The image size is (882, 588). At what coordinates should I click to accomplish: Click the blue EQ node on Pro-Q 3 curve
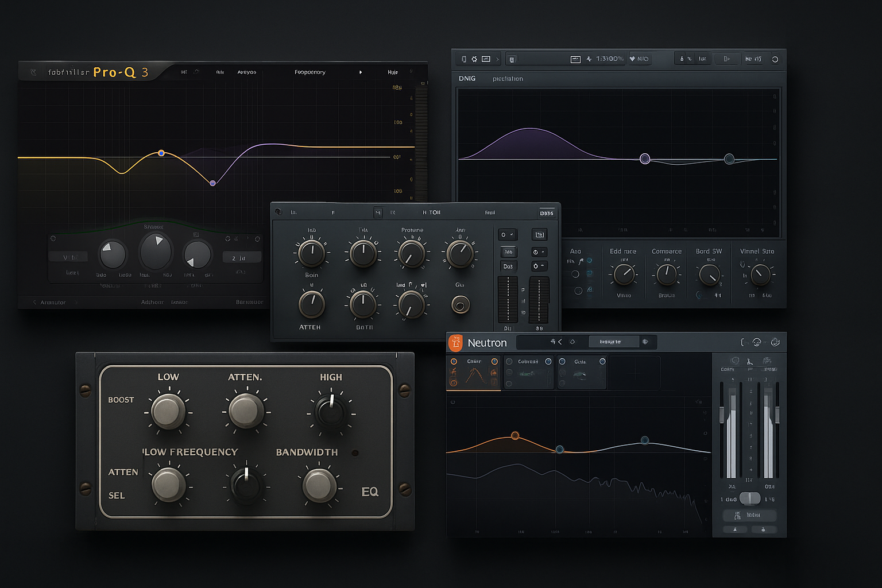(x=161, y=153)
